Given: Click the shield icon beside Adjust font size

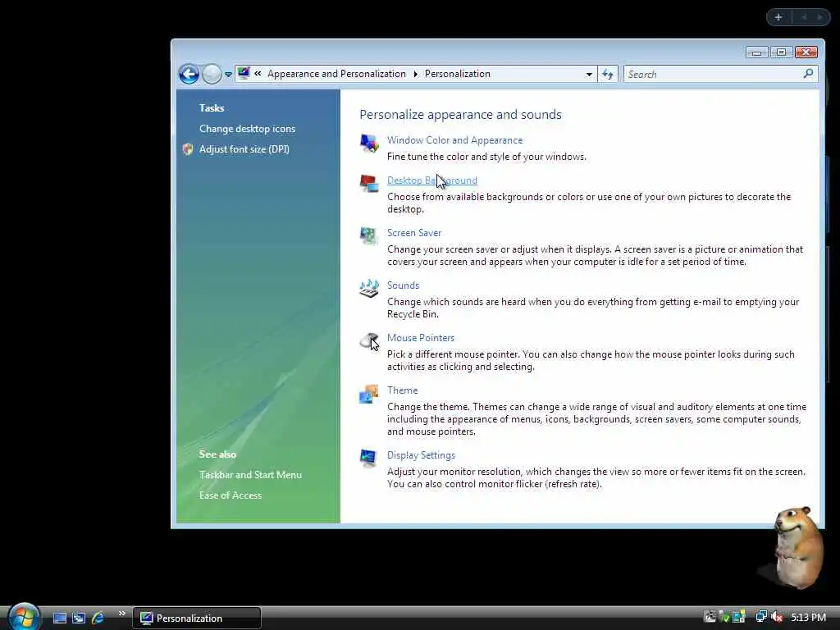Looking at the screenshot, I should (x=188, y=149).
